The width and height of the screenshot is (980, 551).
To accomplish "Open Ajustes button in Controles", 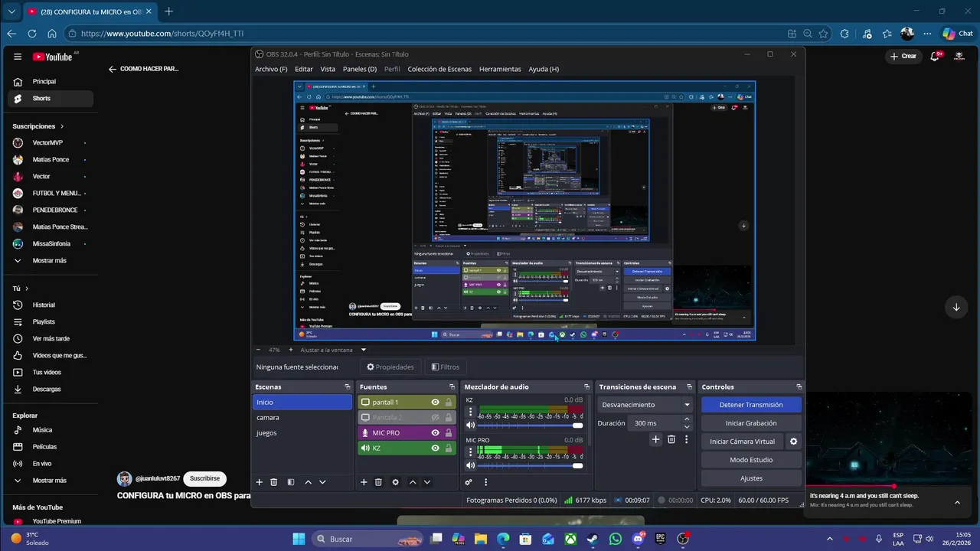I will tap(751, 478).
